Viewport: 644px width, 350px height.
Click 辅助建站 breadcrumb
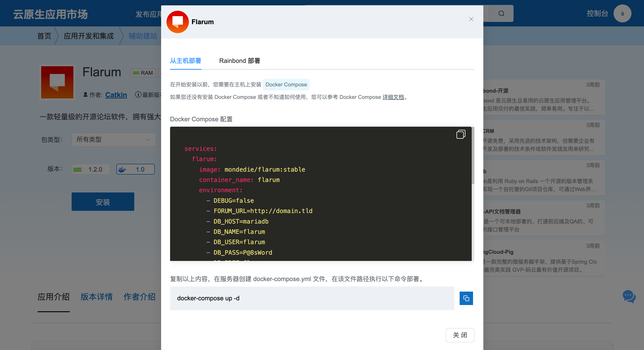(143, 36)
